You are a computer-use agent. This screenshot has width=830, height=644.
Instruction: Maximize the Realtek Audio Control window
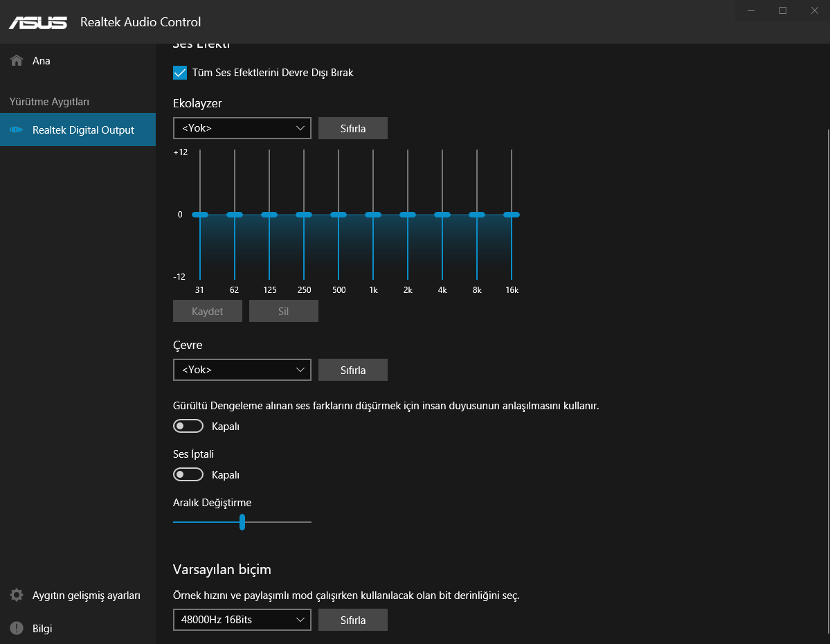pos(782,10)
